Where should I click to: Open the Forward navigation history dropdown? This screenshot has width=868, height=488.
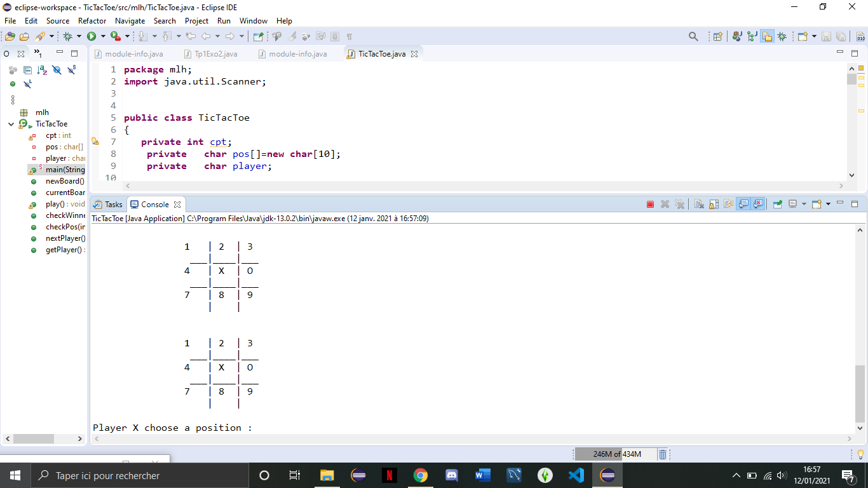coord(241,37)
